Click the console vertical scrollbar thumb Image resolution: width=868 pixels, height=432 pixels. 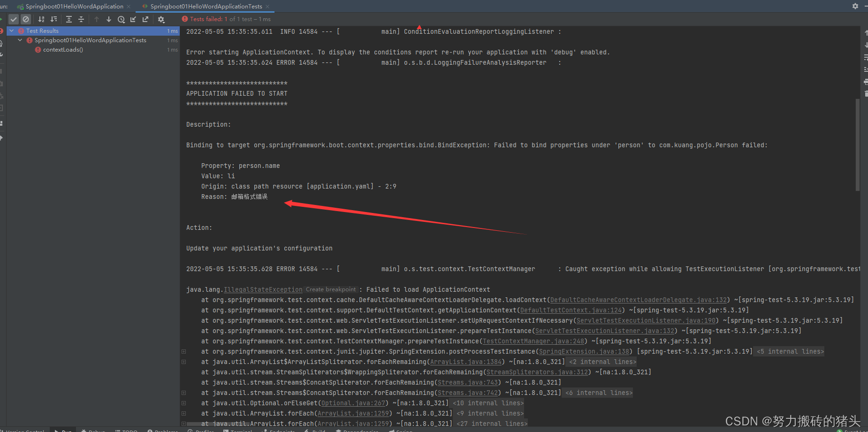click(x=858, y=144)
